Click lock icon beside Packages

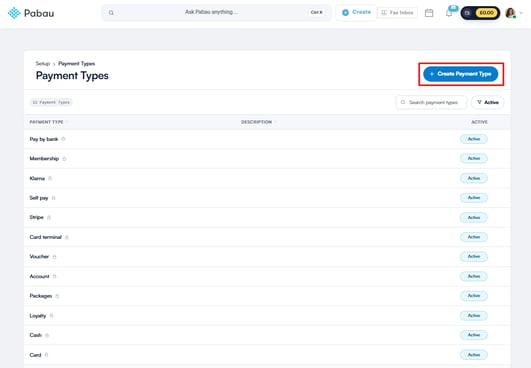57,296
